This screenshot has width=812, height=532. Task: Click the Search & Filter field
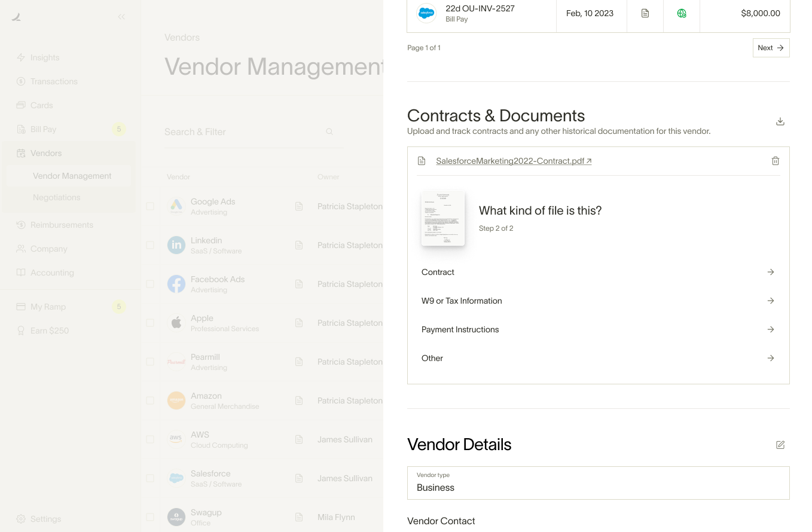(x=254, y=132)
